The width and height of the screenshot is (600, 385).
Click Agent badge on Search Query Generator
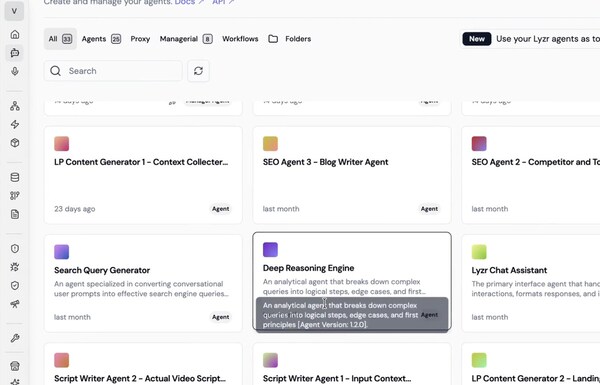pyautogui.click(x=221, y=317)
